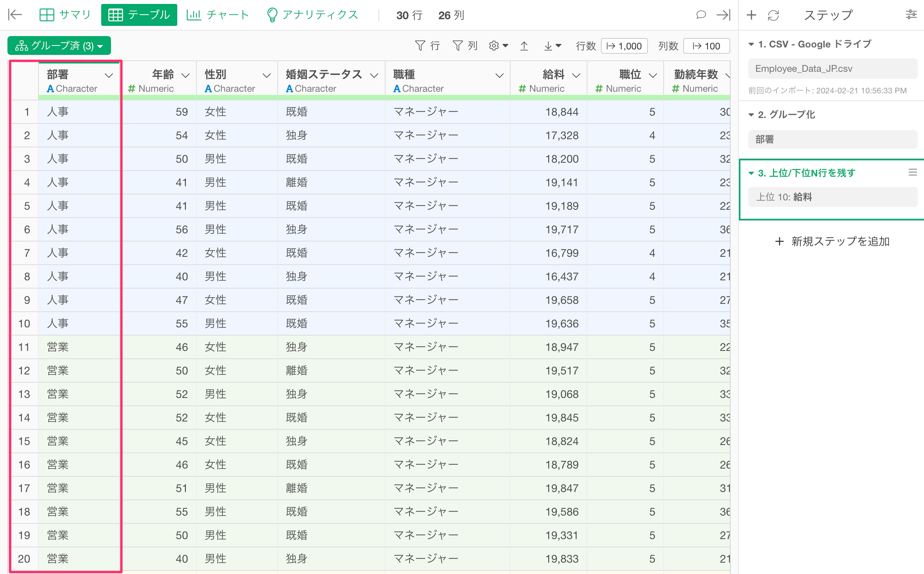Screen dimensions: 924x574
Task: Click the 人事 cell in row 1
Action: point(79,112)
